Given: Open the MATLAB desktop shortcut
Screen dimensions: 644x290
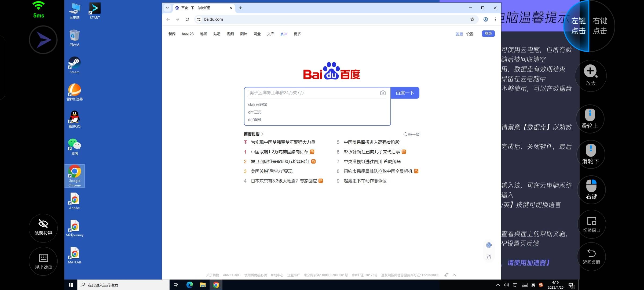Looking at the screenshot, I should coord(74,255).
